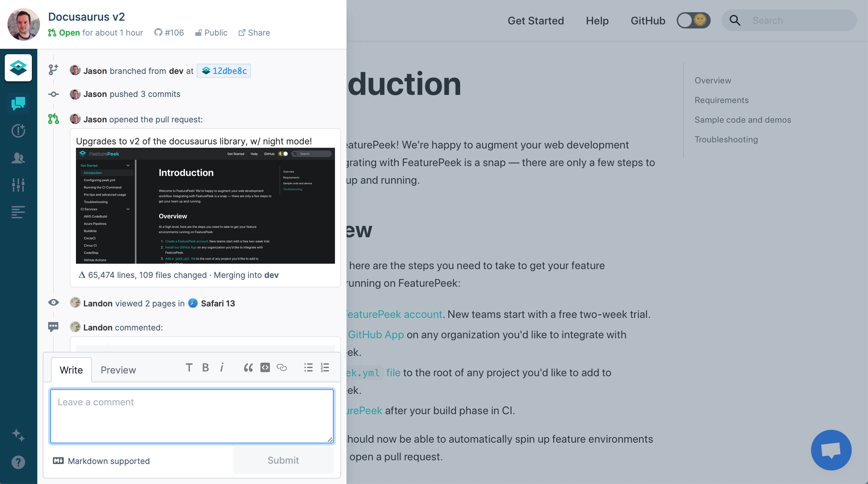Click the Leave a comment text area
The width and height of the screenshot is (868, 484).
point(192,416)
